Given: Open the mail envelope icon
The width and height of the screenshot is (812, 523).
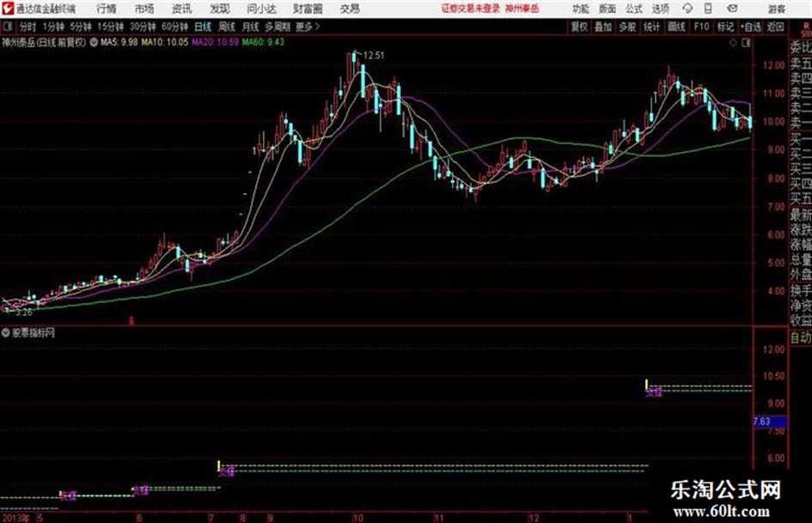Looking at the screenshot, I should [x=732, y=9].
